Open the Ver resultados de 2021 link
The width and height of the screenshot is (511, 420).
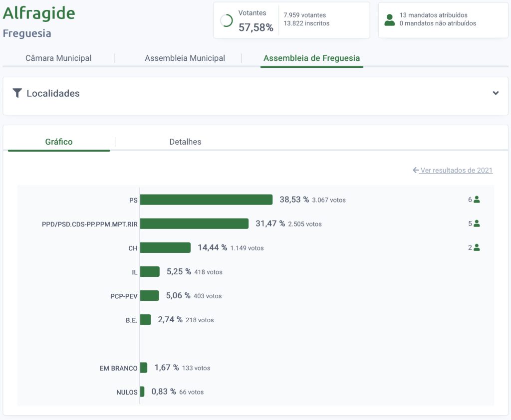point(456,171)
